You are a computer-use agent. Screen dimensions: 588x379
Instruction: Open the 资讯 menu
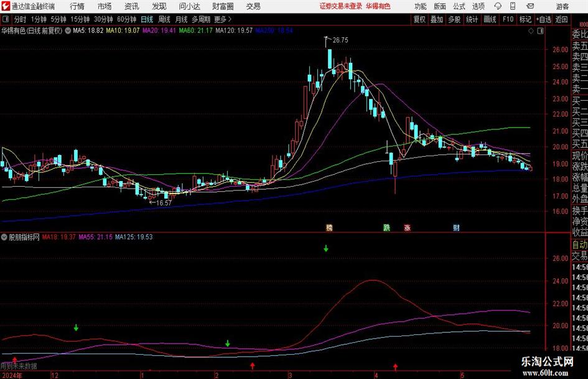132,6
